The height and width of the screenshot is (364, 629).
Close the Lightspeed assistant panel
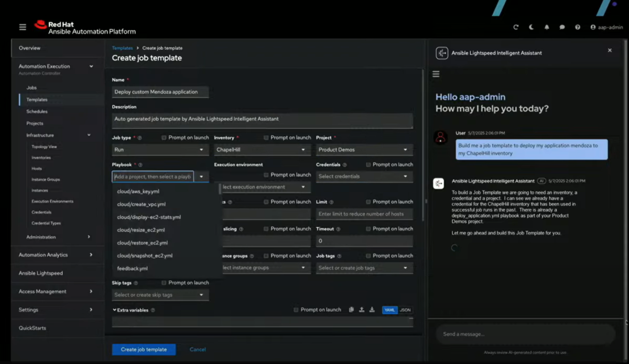click(610, 50)
